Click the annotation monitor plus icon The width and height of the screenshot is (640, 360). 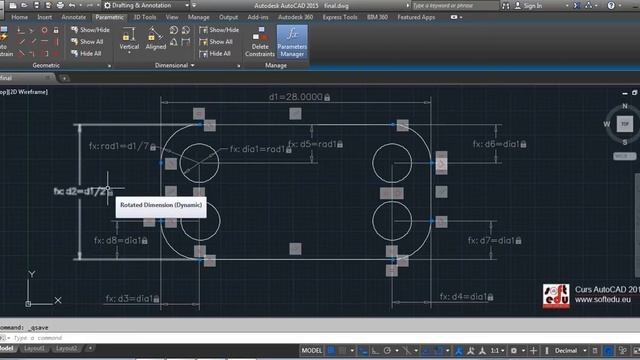coord(533,351)
